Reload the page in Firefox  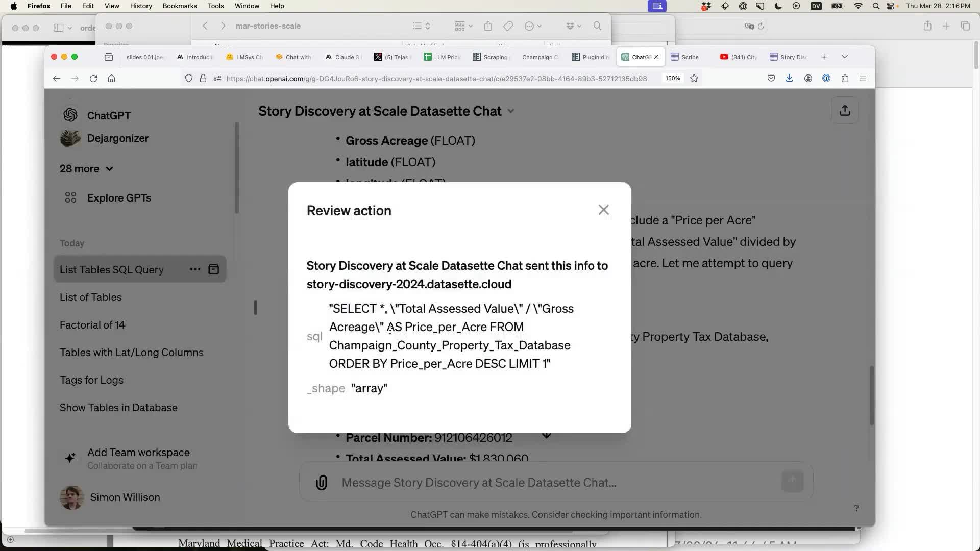point(93,78)
